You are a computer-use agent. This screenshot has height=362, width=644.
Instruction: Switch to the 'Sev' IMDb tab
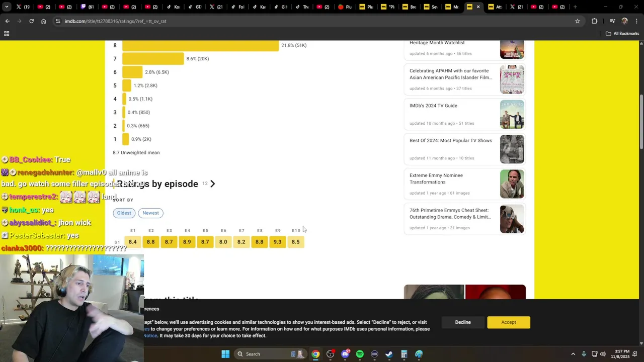430,7
